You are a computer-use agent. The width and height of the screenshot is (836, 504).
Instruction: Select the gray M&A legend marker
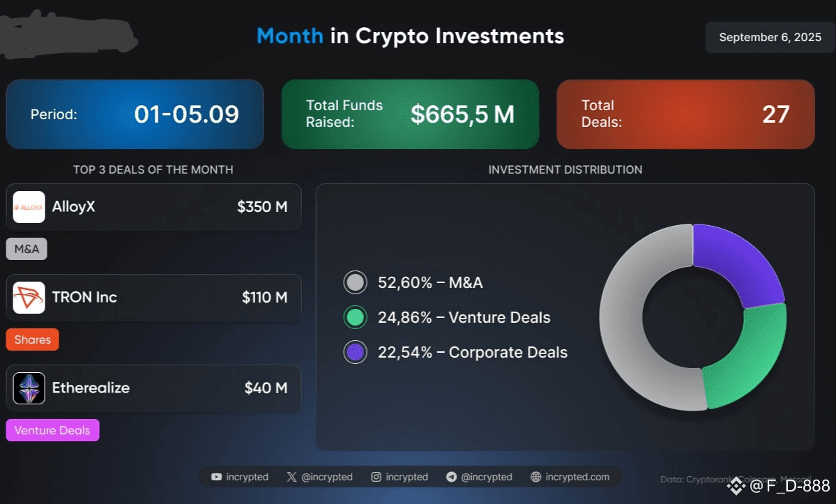tap(355, 282)
